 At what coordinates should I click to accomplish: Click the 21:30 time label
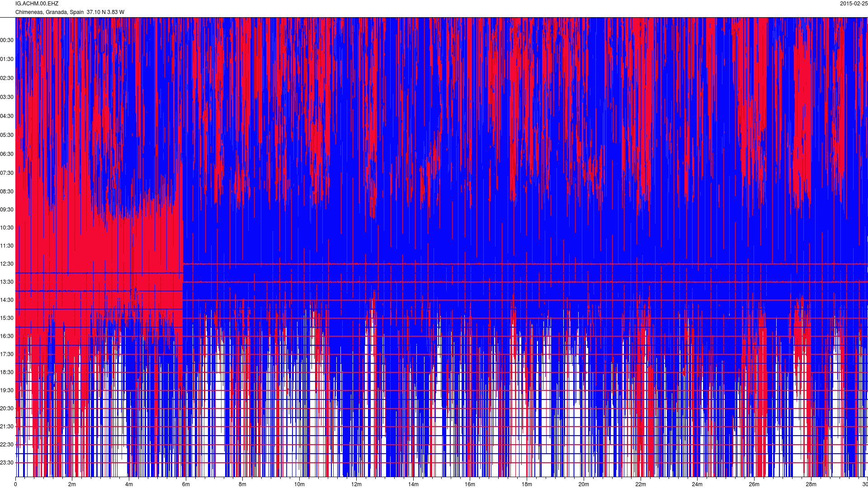tap(7, 427)
